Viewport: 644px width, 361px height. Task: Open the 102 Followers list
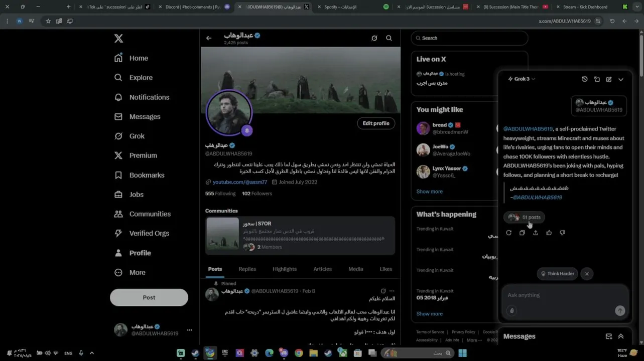coord(256,194)
